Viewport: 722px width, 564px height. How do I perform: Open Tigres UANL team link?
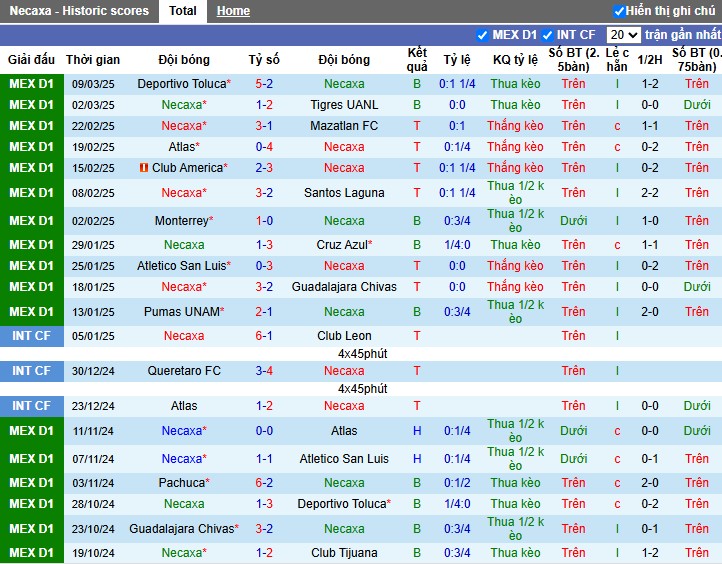(x=344, y=105)
